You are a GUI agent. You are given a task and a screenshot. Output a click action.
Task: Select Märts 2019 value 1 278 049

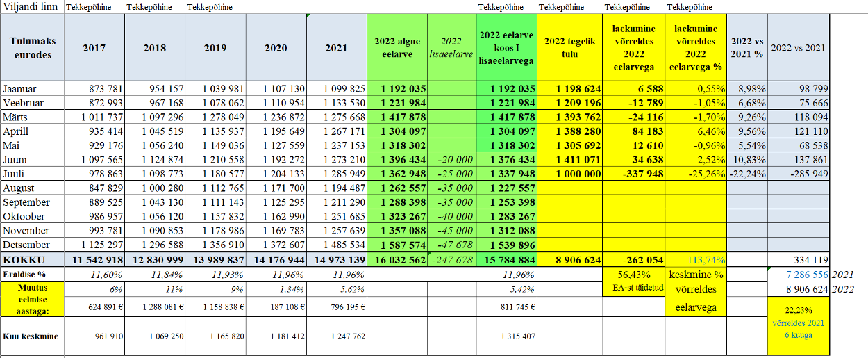pyautogui.click(x=215, y=117)
